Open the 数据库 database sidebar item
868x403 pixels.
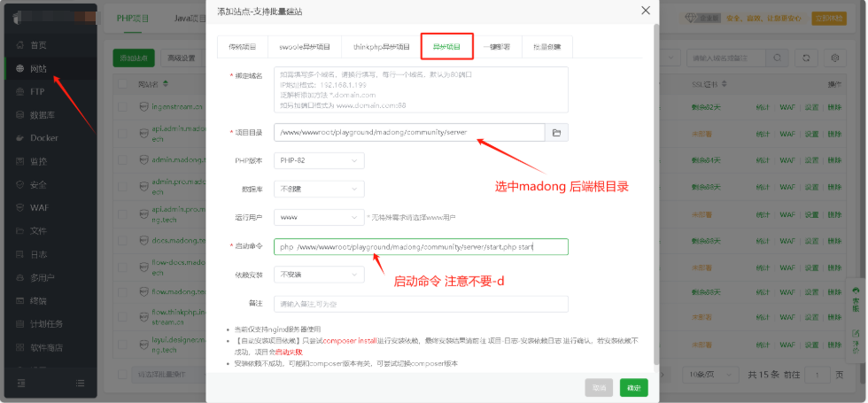43,115
